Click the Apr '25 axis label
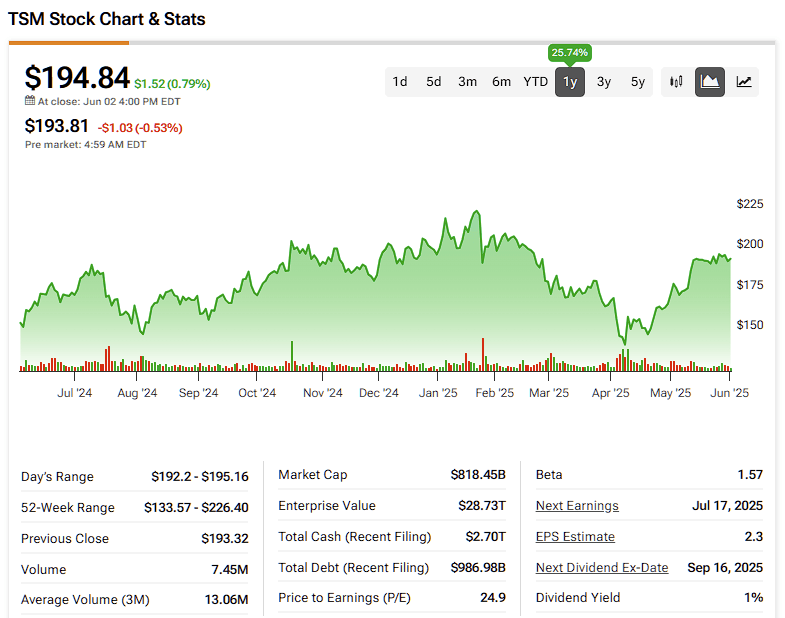The image size is (785, 618). 610,393
